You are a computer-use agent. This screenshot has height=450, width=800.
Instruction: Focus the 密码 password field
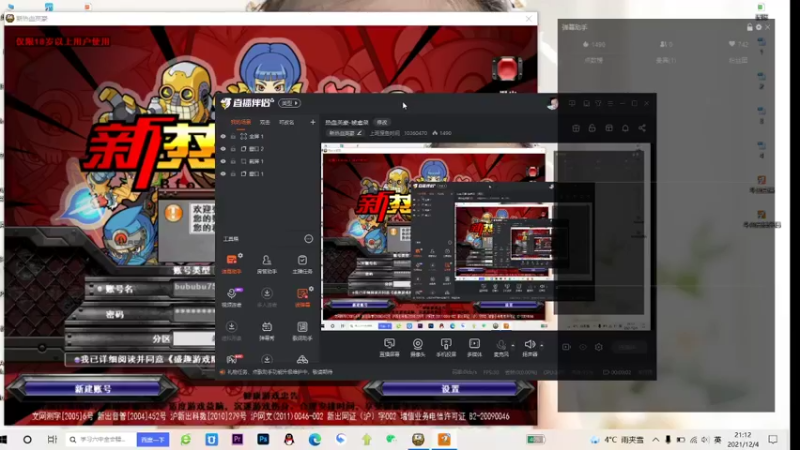click(194, 313)
